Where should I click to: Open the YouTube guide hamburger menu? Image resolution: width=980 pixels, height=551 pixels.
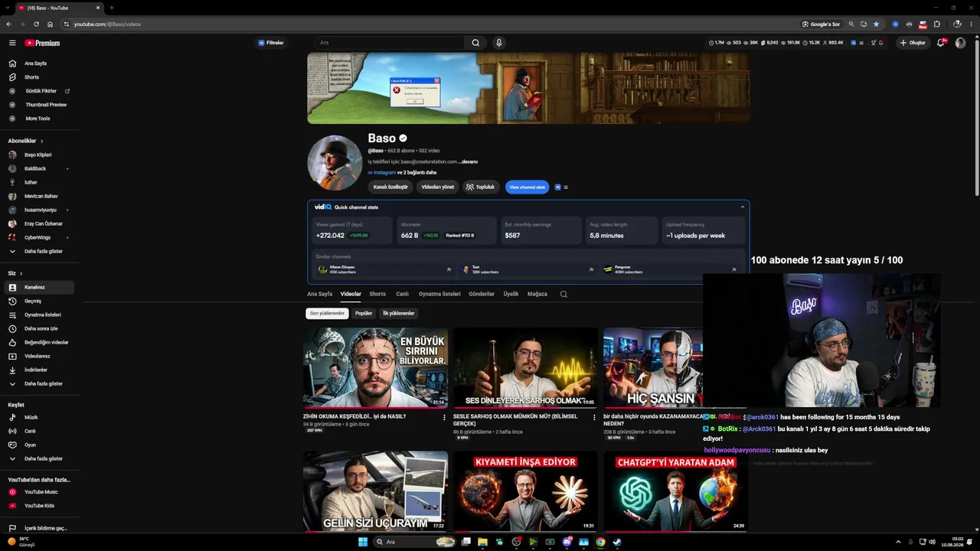12,43
